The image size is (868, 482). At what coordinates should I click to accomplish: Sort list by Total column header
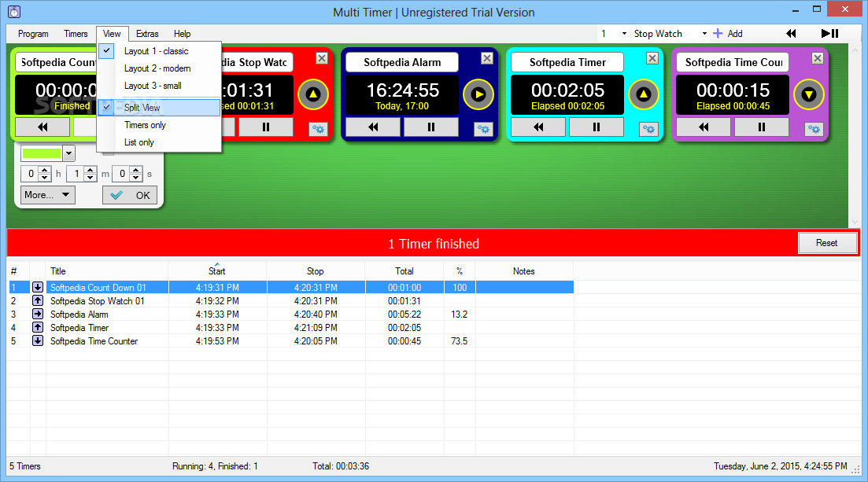(x=404, y=271)
